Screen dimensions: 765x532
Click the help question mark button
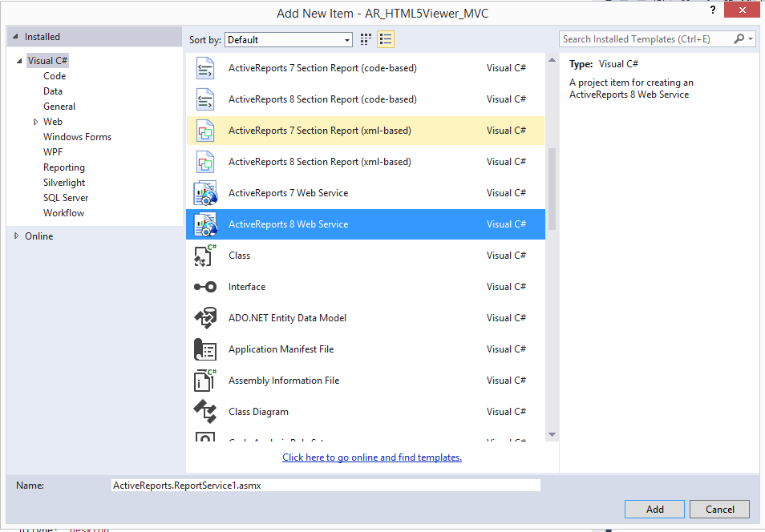pos(713,10)
